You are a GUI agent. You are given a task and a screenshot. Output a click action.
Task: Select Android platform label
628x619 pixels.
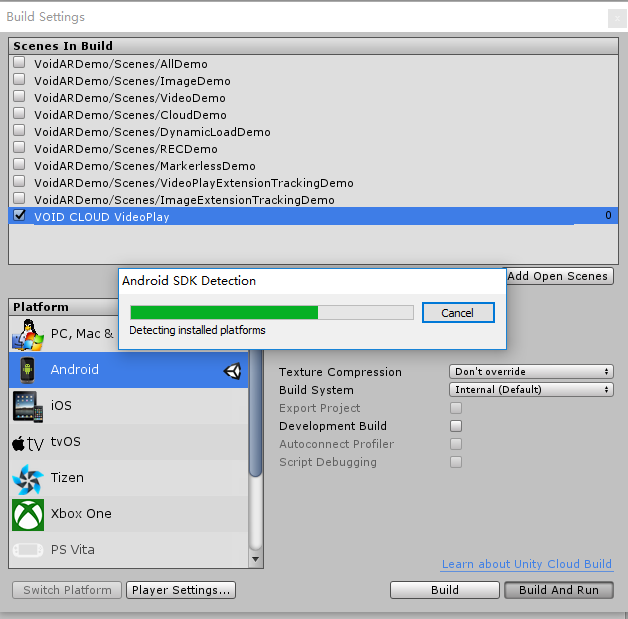pos(74,370)
